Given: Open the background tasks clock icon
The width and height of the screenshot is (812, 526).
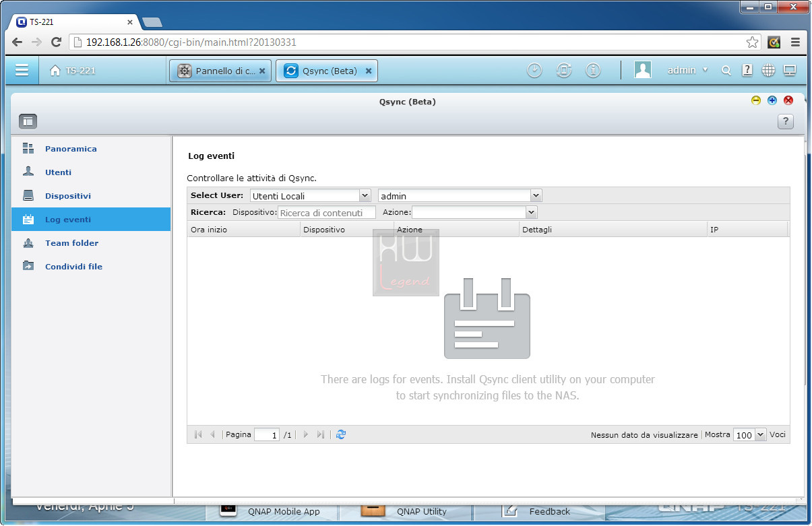Looking at the screenshot, I should [534, 70].
